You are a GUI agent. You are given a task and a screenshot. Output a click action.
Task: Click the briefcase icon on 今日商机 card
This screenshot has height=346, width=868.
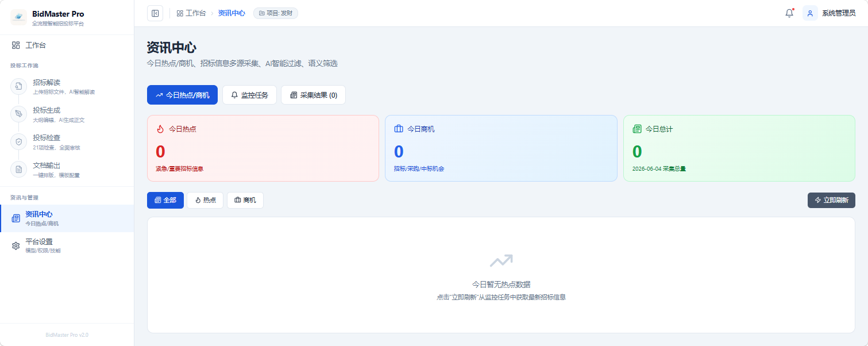[399, 129]
